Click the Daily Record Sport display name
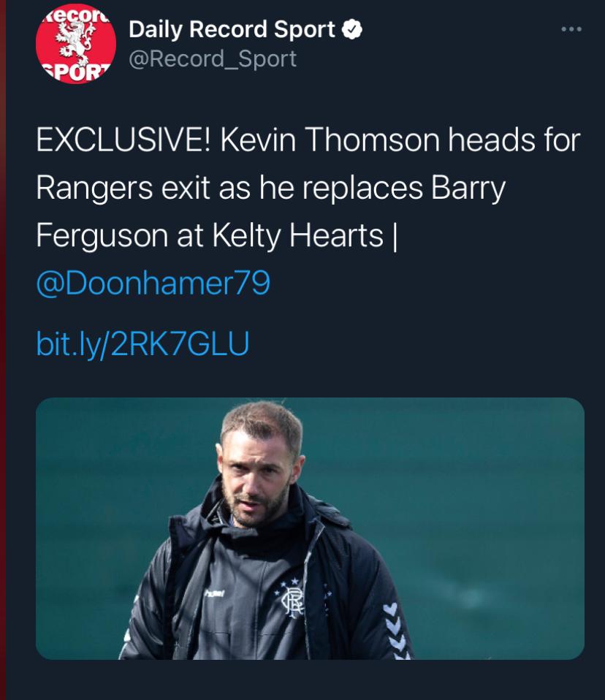The height and width of the screenshot is (700, 605). coord(232,30)
